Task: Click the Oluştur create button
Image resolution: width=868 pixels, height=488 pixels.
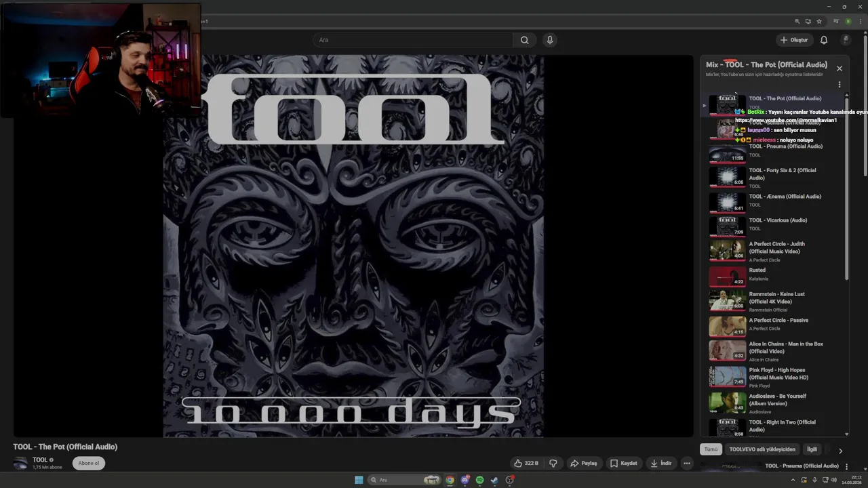Action: (x=794, y=40)
